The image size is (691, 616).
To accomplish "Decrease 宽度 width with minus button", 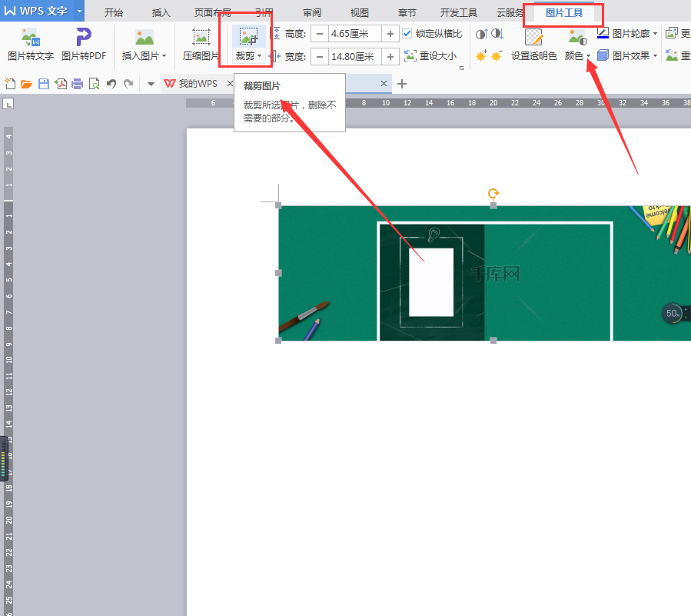I will pyautogui.click(x=320, y=56).
